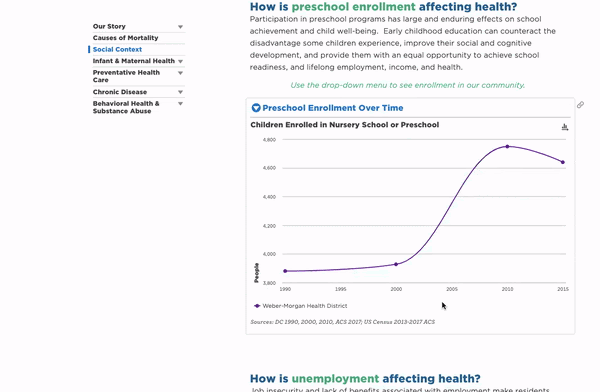Viewport: 600px width, 392px height.
Task: Select the 2010 data point on the line
Action: (507, 146)
